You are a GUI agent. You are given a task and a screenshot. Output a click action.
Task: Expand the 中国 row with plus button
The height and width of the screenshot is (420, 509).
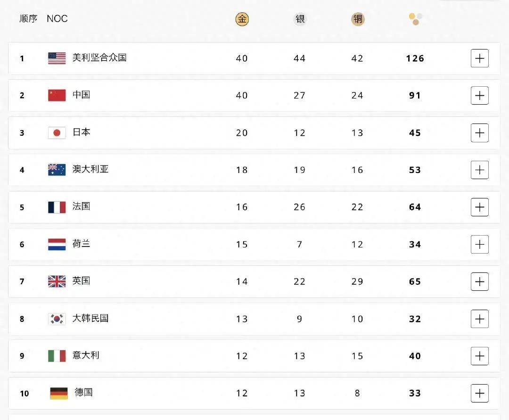tap(479, 96)
